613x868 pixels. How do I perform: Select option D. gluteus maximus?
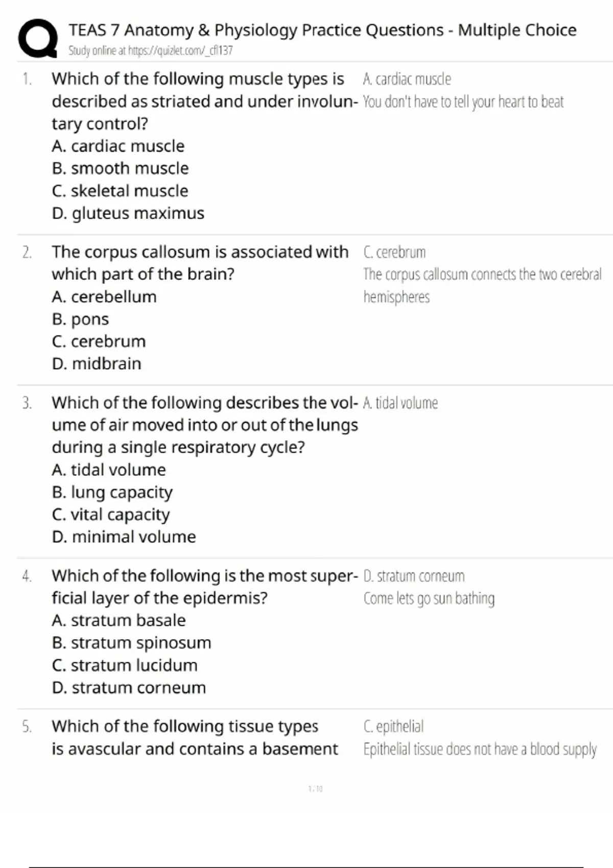point(128,213)
